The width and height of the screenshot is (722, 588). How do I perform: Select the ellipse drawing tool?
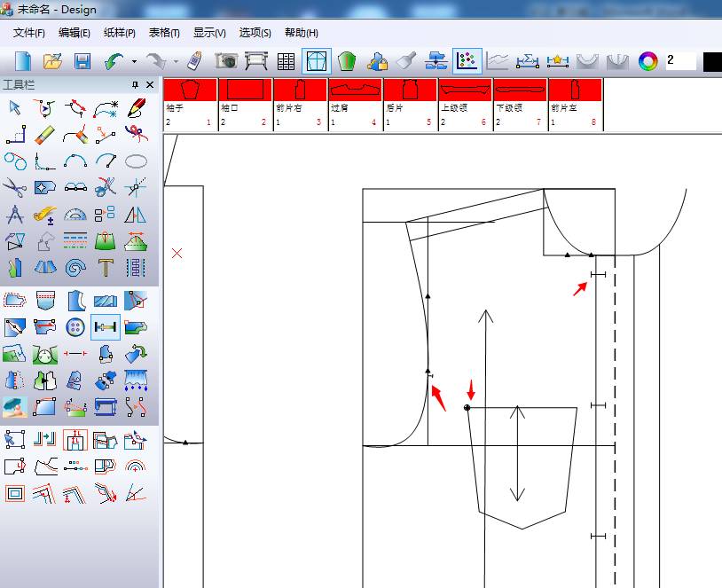[x=136, y=161]
